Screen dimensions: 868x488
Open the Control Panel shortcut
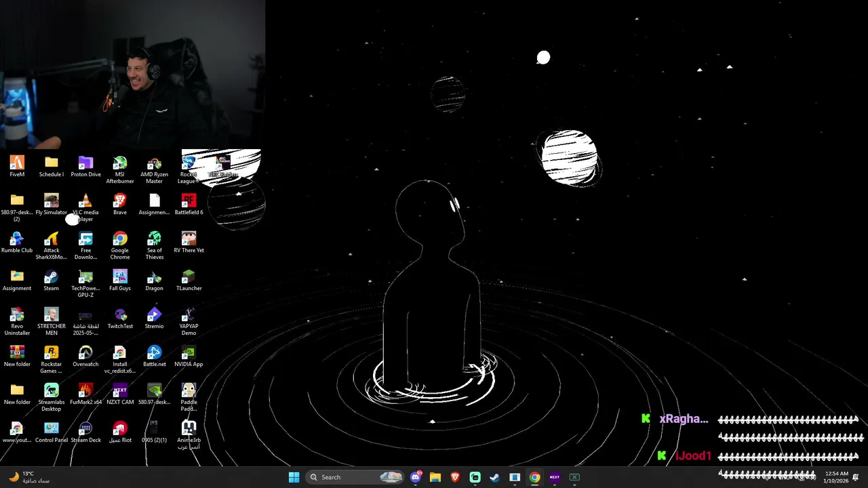pos(52,432)
